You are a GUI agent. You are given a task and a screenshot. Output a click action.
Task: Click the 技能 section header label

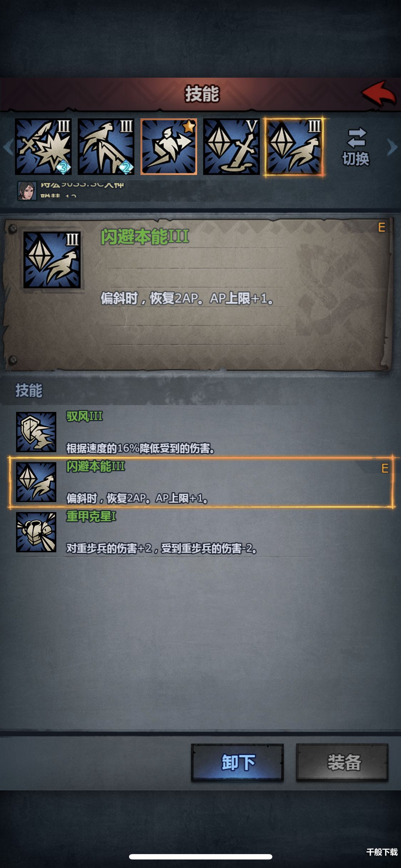(29, 391)
